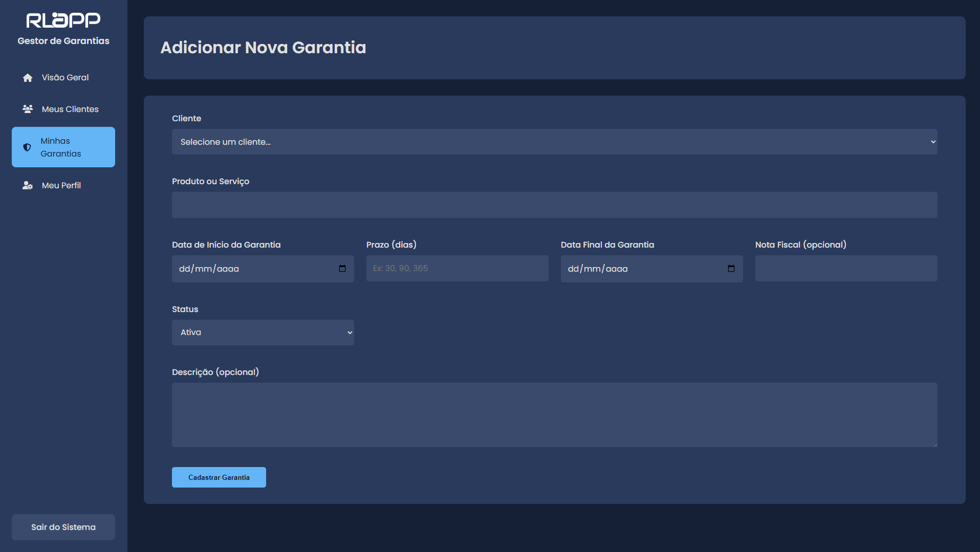The height and width of the screenshot is (552, 980).
Task: Open calendar picker for Data Final
Action: [731, 269]
